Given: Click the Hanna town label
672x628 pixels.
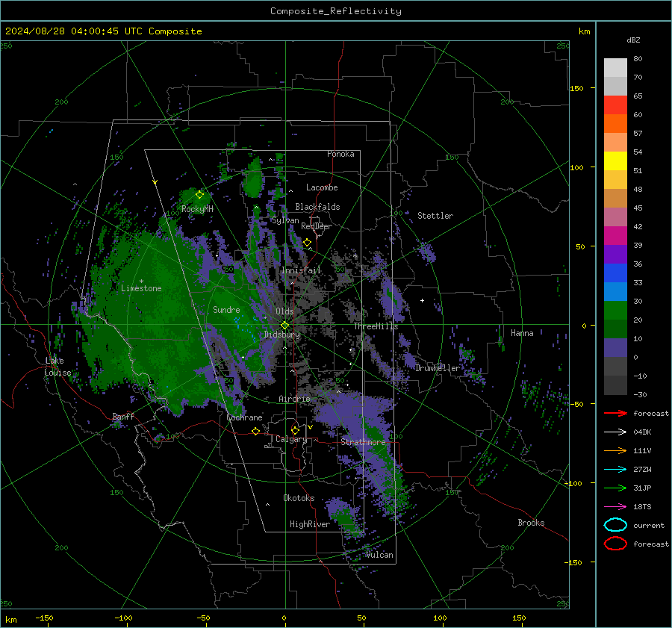Looking at the screenshot, I should [x=522, y=333].
